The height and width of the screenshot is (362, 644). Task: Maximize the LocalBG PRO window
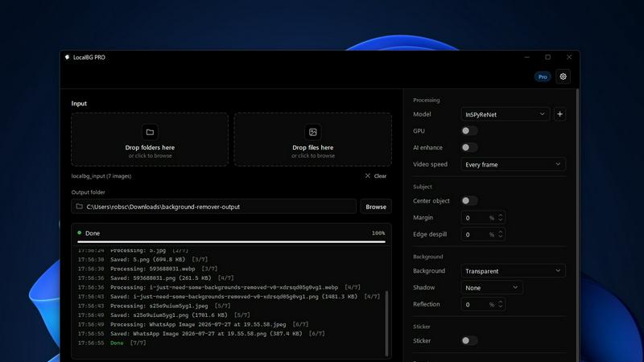point(548,57)
